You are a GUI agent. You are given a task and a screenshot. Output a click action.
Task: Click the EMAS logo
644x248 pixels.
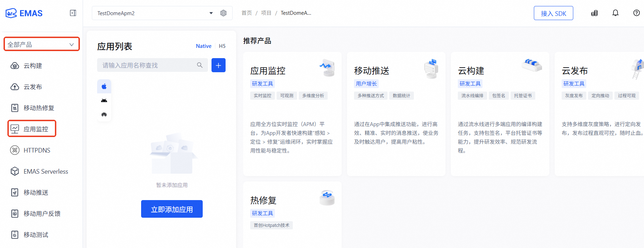pos(24,13)
